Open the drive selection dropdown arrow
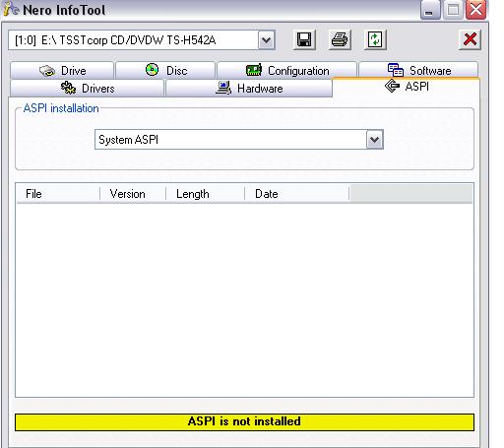Viewport: 504px width, 448px height. click(x=267, y=40)
